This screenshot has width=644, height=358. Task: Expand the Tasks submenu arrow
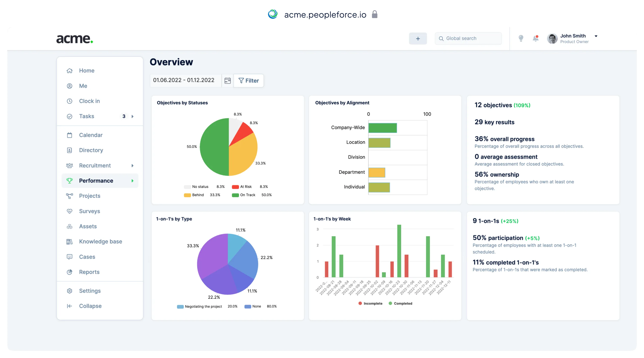point(133,116)
